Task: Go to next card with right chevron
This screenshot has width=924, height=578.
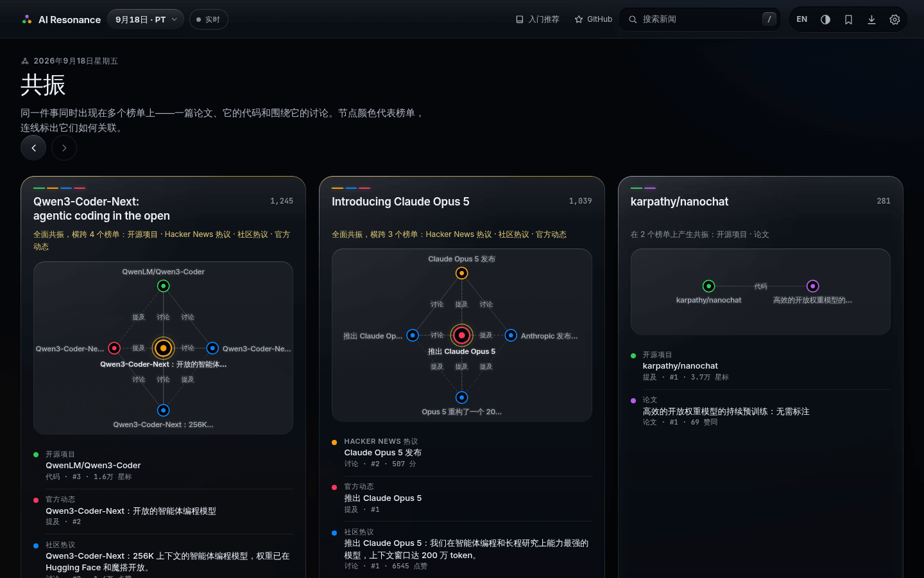Action: (x=64, y=148)
